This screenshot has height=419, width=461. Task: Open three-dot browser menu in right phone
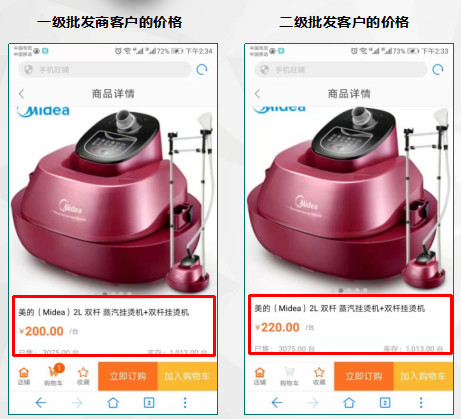coord(421,403)
